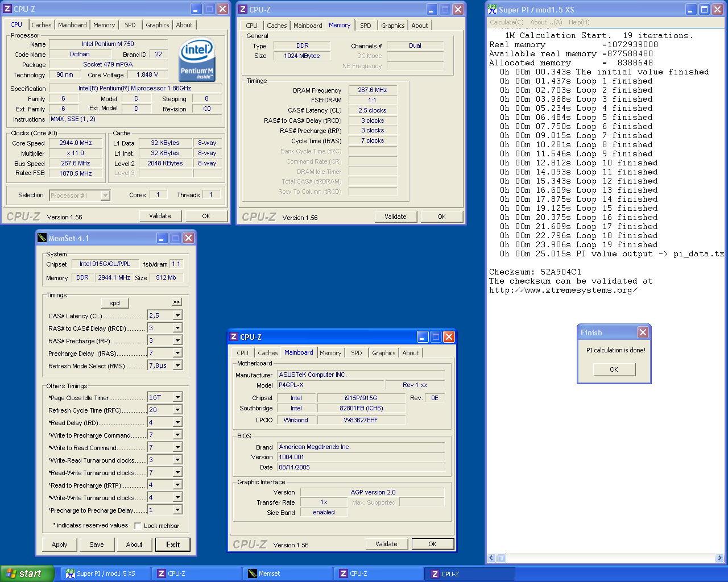Open Write-Write Turnaround clocks dropdown
Screen dimensions: 728x582
(177, 497)
